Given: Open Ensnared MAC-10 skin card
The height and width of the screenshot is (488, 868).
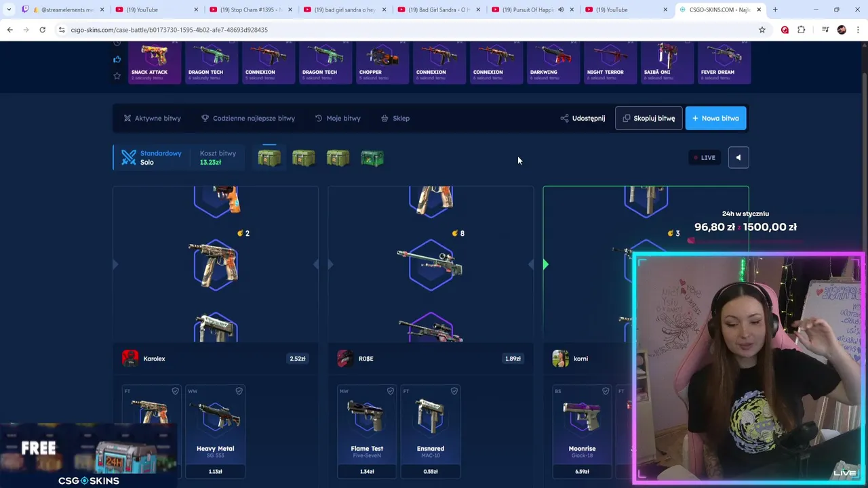Looking at the screenshot, I should point(431,432).
